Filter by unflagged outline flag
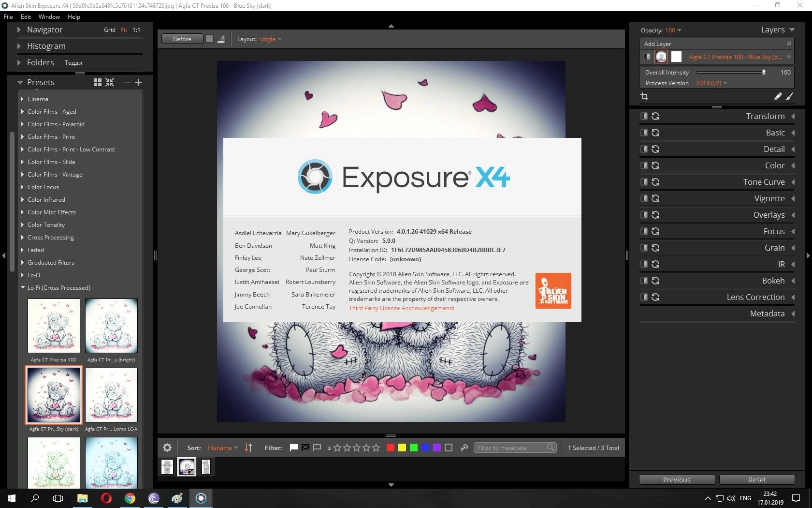Image resolution: width=812 pixels, height=508 pixels. coord(317,448)
